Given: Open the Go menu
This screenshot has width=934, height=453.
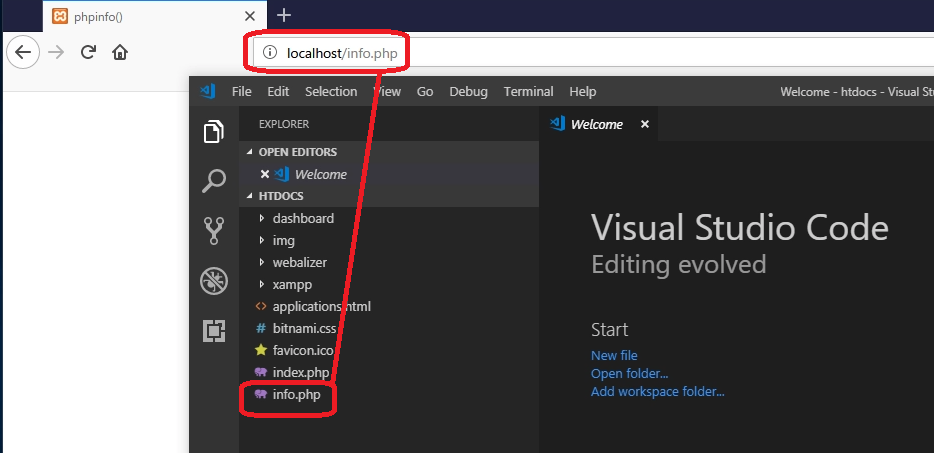Looking at the screenshot, I should click(x=425, y=92).
